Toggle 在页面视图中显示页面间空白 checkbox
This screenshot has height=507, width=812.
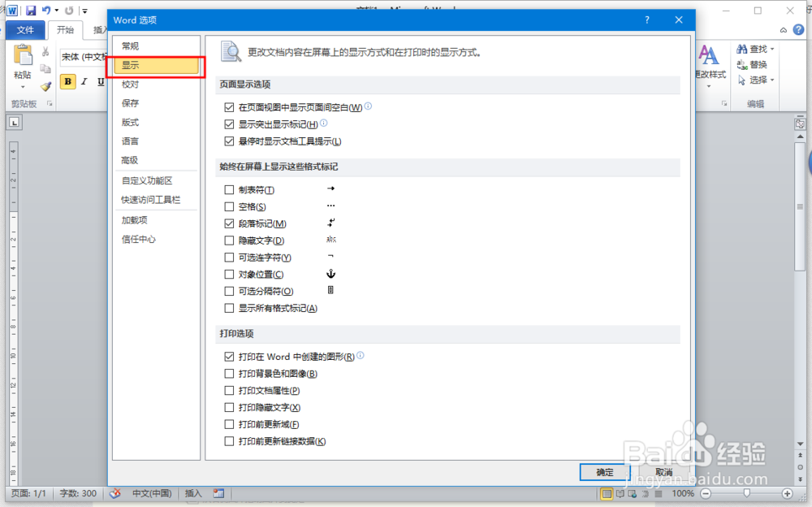[x=229, y=107]
